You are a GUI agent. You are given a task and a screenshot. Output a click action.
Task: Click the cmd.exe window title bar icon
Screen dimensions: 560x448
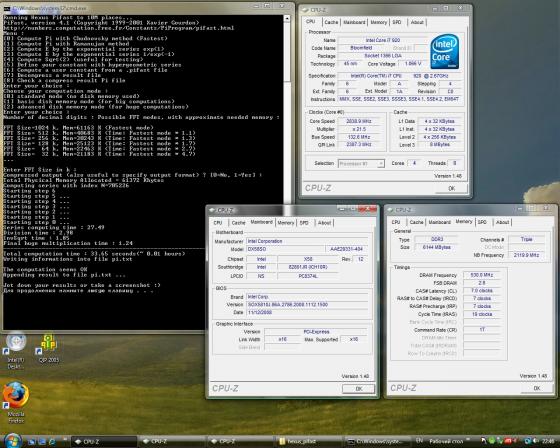coord(7,8)
